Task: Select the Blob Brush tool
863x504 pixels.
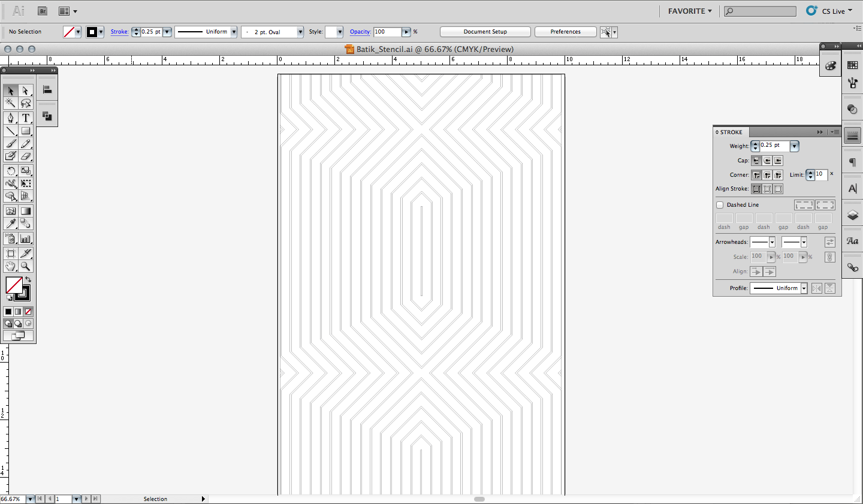Action: pyautogui.click(x=10, y=156)
